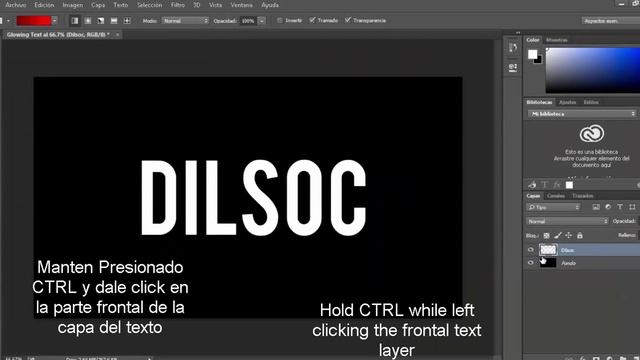The image size is (640, 360).
Task: Switch to the Muestras tab
Action: [557, 40]
